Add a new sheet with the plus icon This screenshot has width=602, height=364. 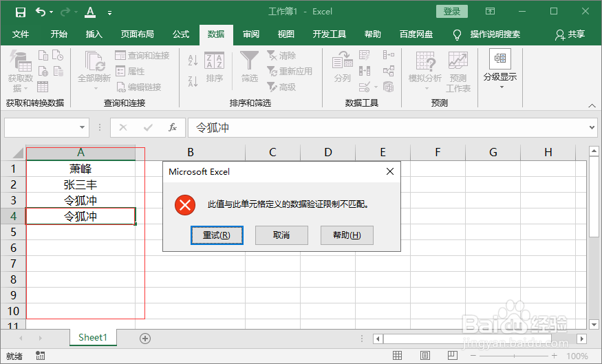pos(145,339)
